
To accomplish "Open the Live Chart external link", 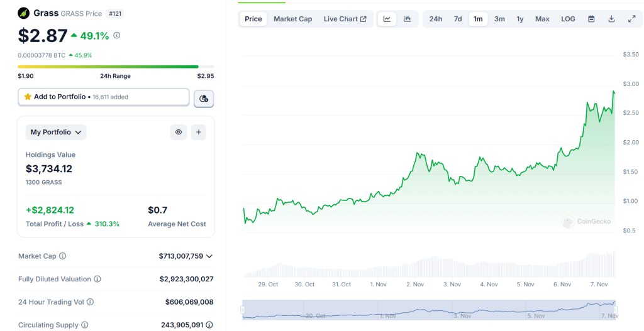I will 345,19.
